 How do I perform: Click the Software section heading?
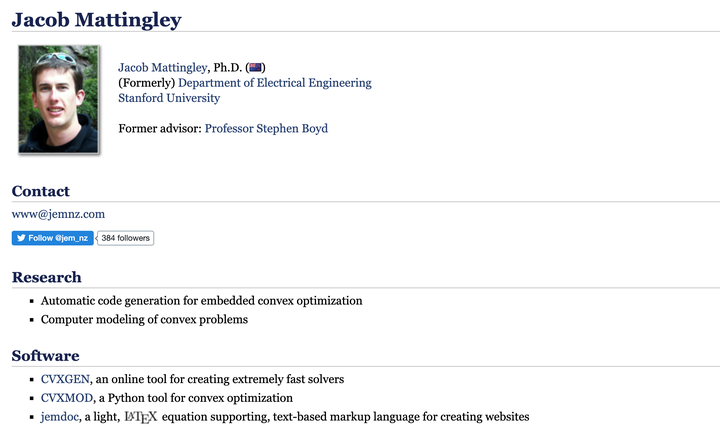pos(45,355)
